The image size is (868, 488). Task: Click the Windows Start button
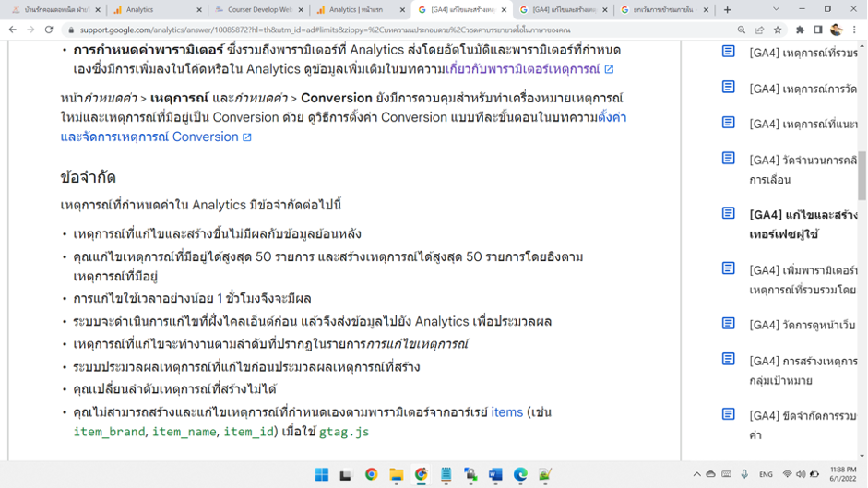(321, 474)
